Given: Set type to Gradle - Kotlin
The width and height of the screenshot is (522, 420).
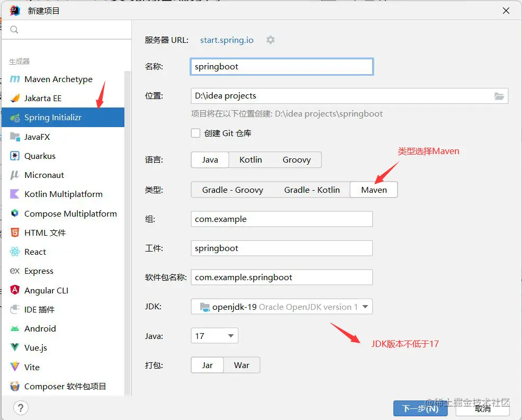Looking at the screenshot, I should click(312, 190).
